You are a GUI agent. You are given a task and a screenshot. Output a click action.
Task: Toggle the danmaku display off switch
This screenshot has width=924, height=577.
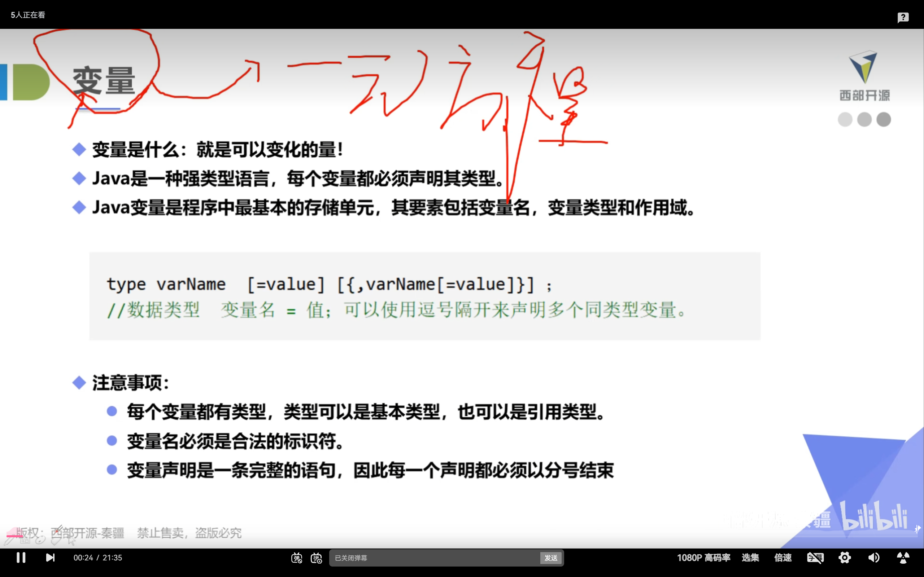[x=297, y=558]
